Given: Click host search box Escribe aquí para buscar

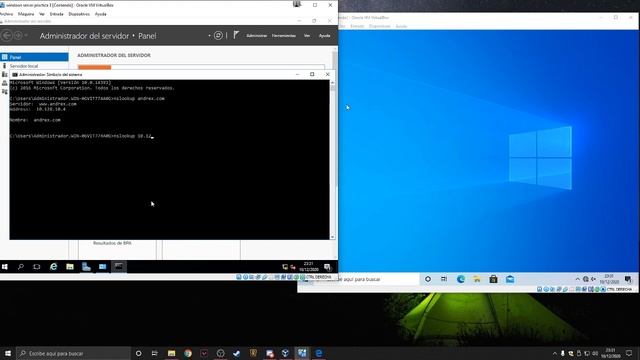Looking at the screenshot, I should click(x=73, y=353).
